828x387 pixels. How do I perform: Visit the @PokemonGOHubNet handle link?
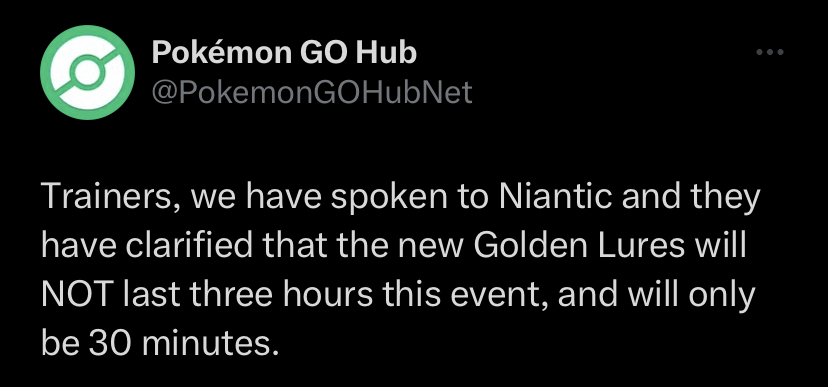click(x=312, y=93)
